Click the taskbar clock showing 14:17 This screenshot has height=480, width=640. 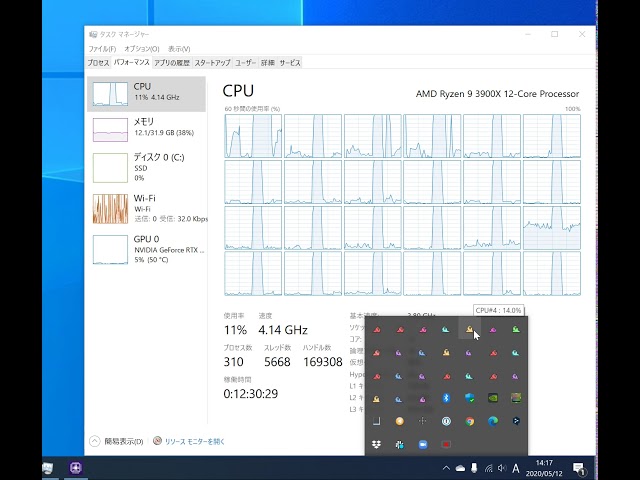[x=544, y=468]
